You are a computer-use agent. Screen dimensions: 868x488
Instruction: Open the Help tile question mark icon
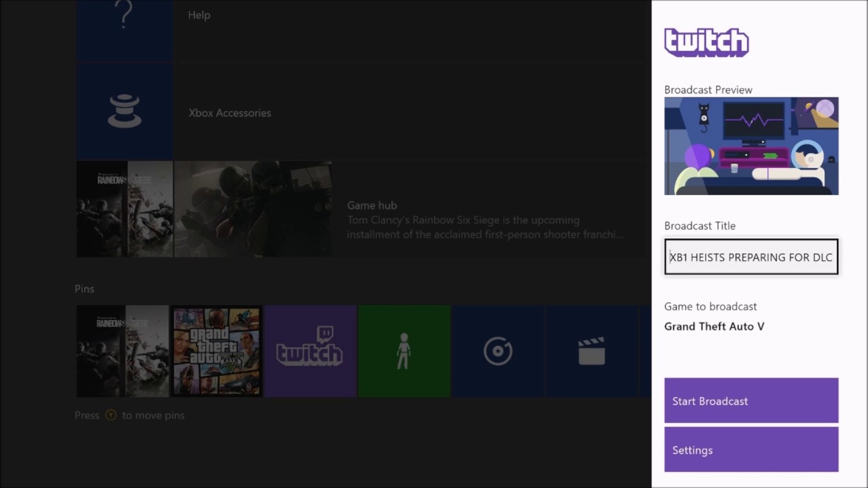pyautogui.click(x=125, y=15)
